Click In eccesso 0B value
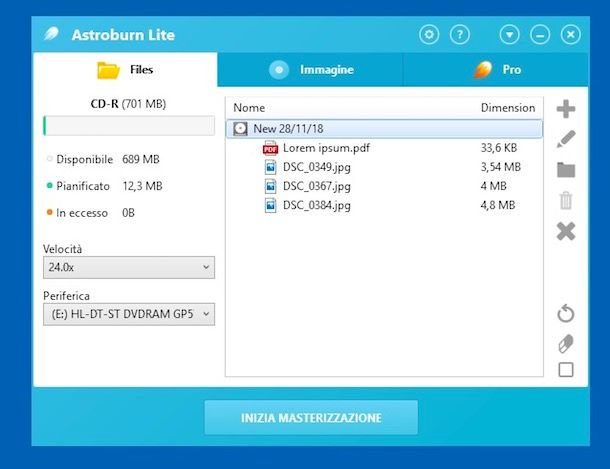The width and height of the screenshot is (610, 469). (128, 213)
